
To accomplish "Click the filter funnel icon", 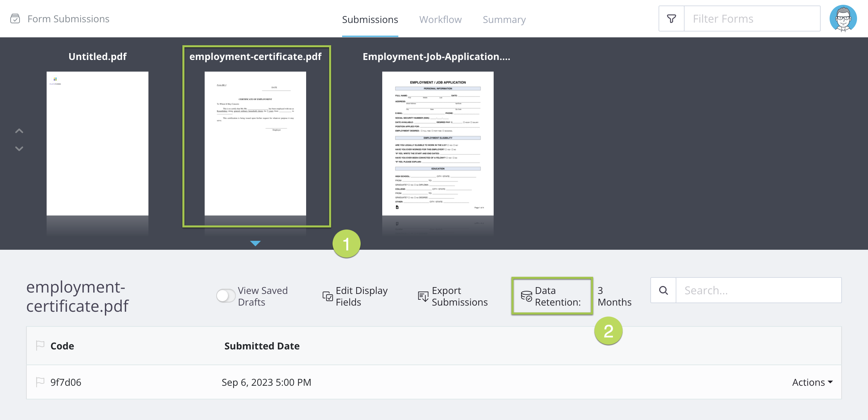I will (671, 18).
